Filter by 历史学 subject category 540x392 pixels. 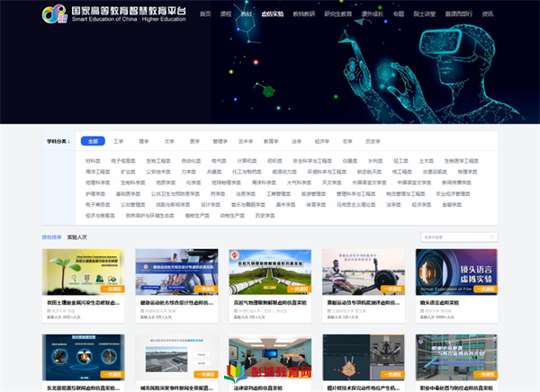[x=373, y=141]
